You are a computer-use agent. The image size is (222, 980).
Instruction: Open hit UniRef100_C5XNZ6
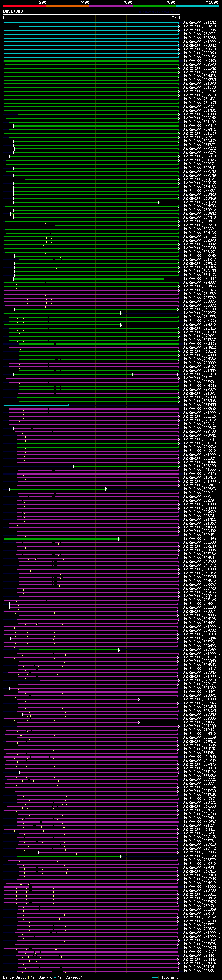(199, 871)
